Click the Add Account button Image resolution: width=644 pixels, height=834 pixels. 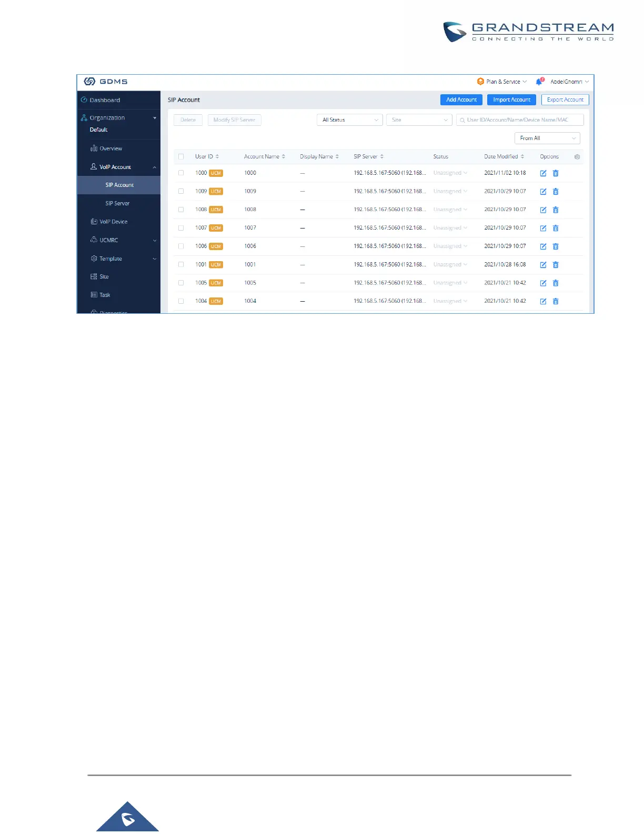[x=461, y=100]
